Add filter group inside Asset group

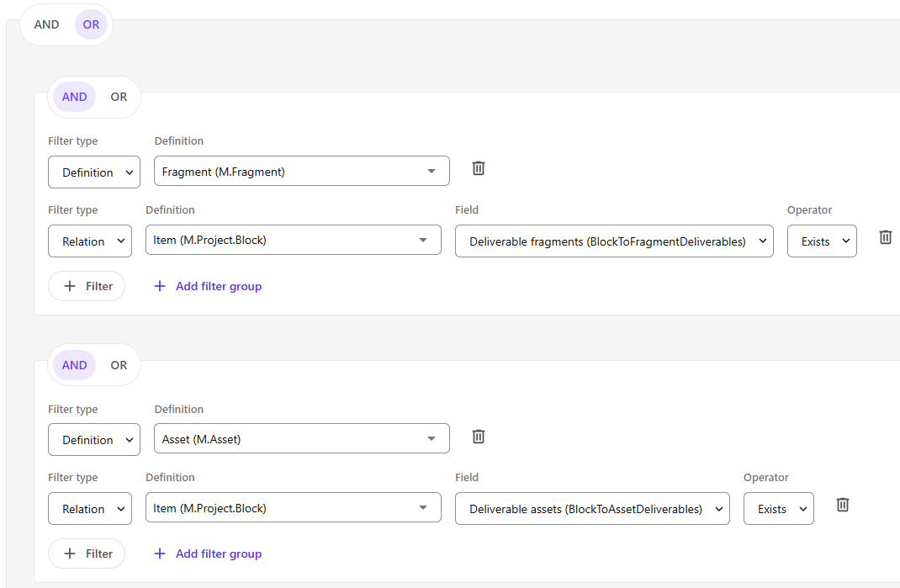pos(208,554)
